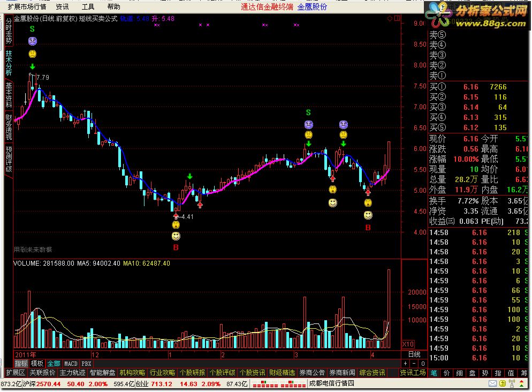Viewport: 532px width, 392px height.
Task: Click the mail envelope icon in status bar
Action: (492, 384)
